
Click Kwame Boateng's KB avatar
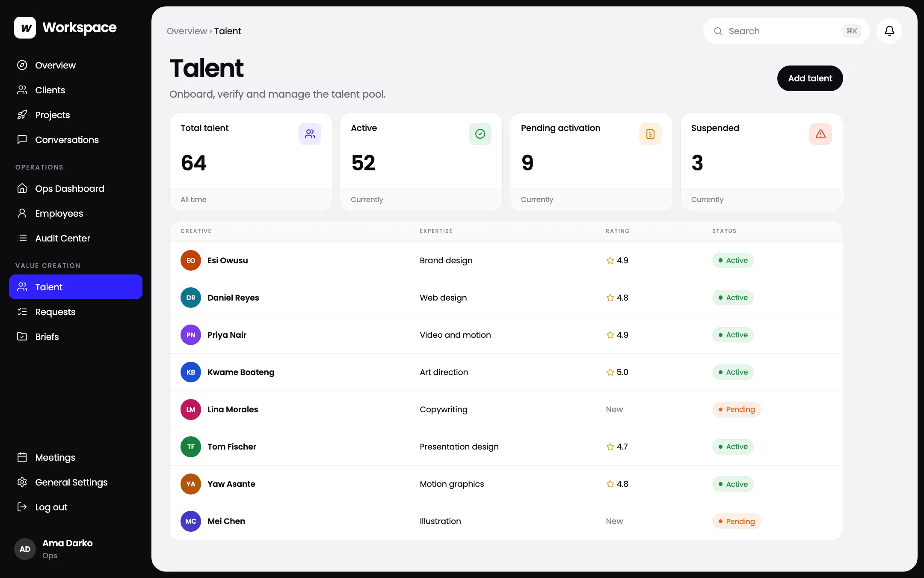click(191, 372)
